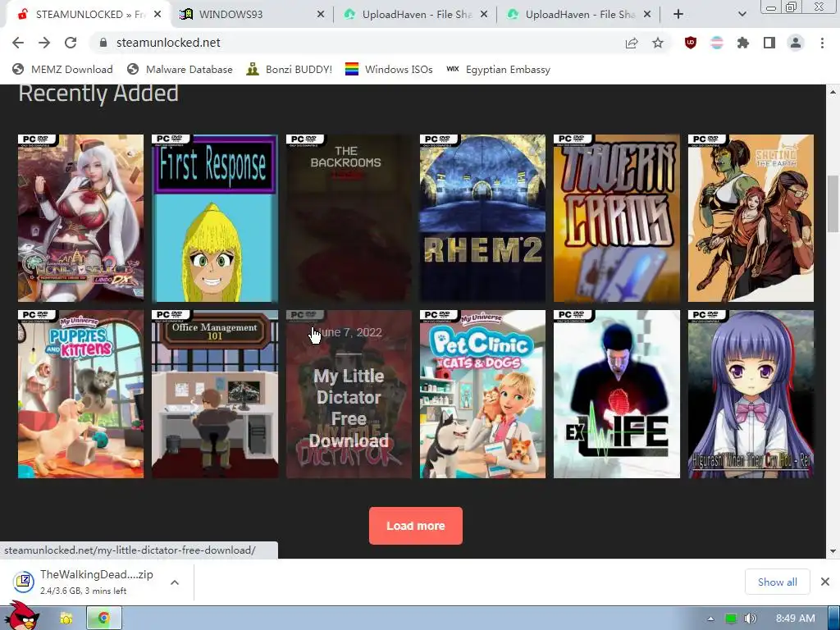Close the WINDOWS93 tab
840x630 pixels.
pyautogui.click(x=321, y=15)
